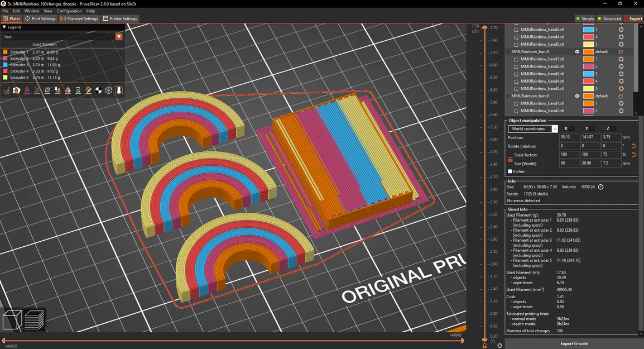Hide the MMURainbow_band1 object
The height and width of the screenshot is (349, 644).
[578, 51]
